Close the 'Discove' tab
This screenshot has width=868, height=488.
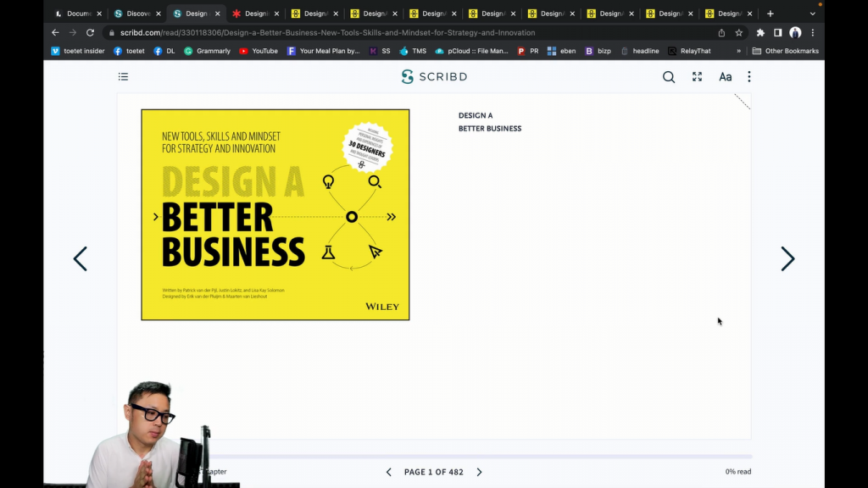[x=159, y=14]
